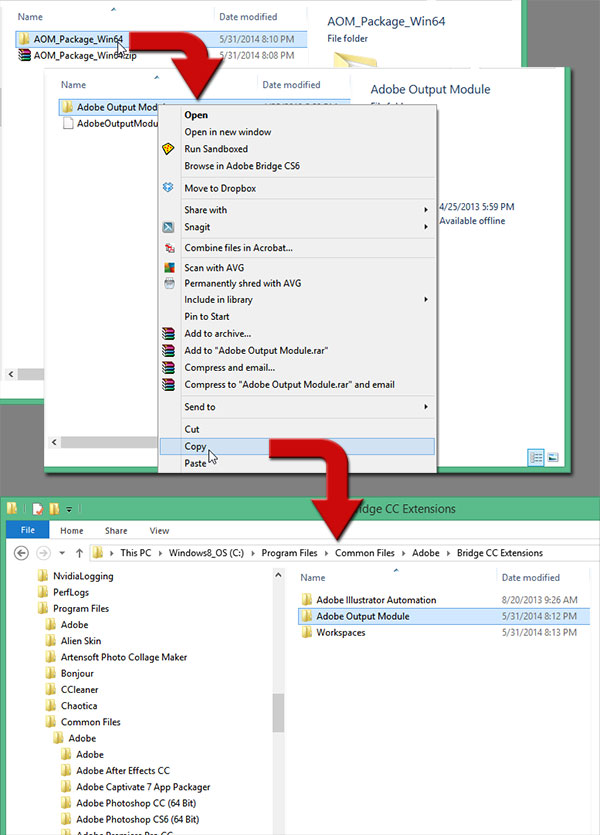Click the navigation pane scrollbar thumb
The image size is (600, 835).
click(278, 713)
